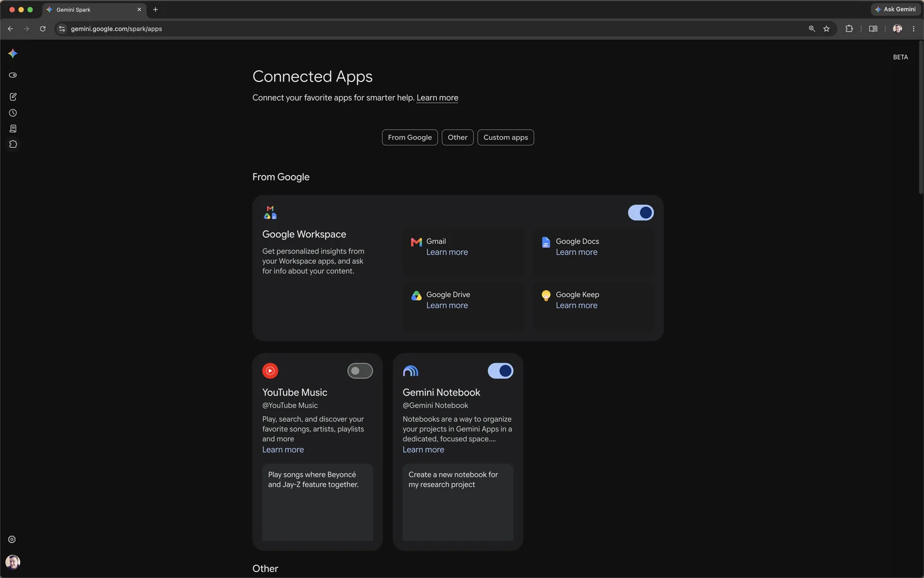Viewport: 924px width, 578px height.
Task: Click the zoom magnifier icon in address bar
Action: (x=812, y=29)
